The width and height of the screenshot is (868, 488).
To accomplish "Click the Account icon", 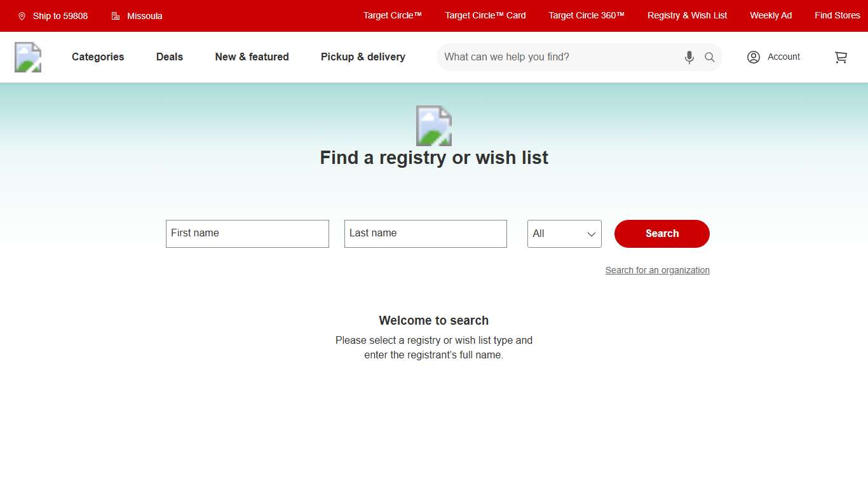I will [754, 57].
